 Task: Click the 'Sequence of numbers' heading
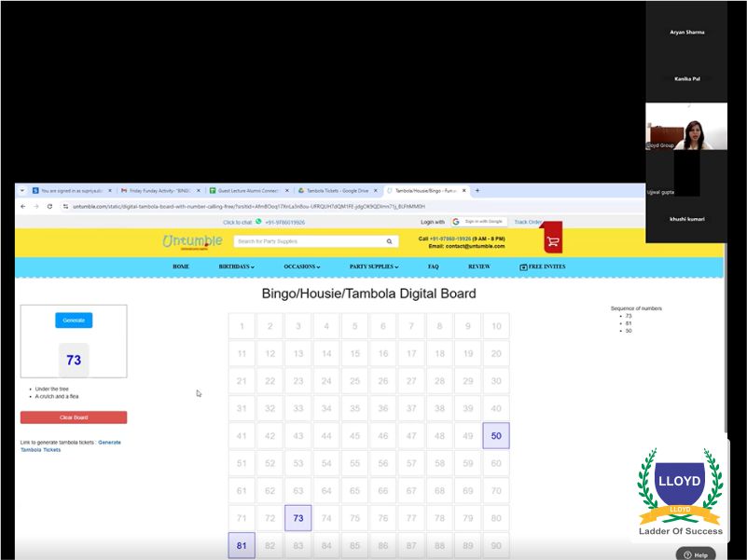(x=636, y=308)
